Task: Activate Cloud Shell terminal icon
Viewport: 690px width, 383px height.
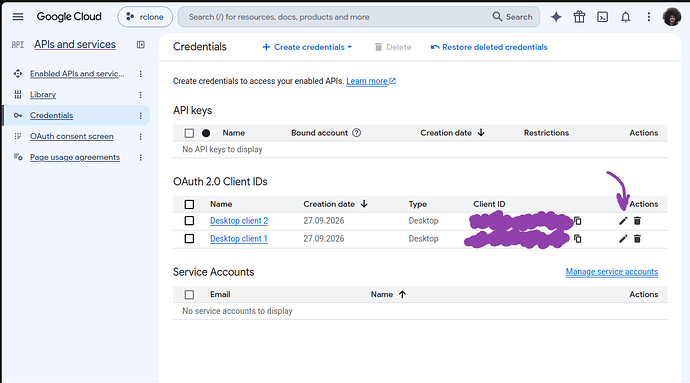Action: coord(602,17)
